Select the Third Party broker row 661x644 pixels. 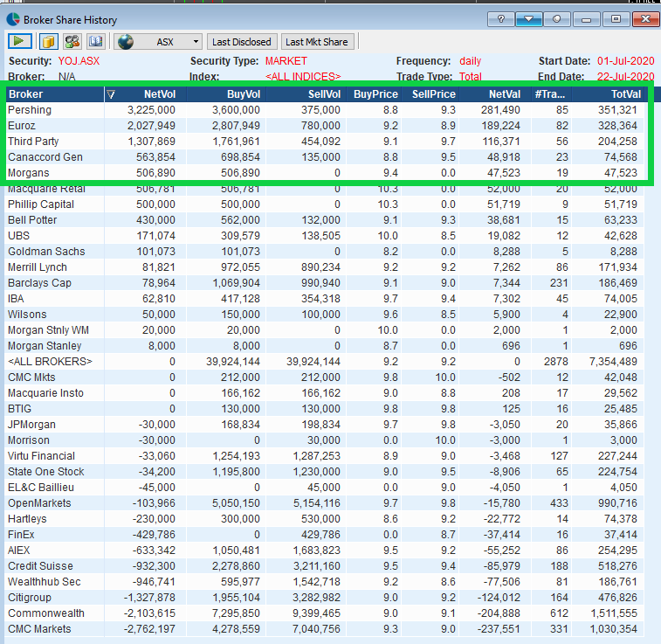(325, 142)
